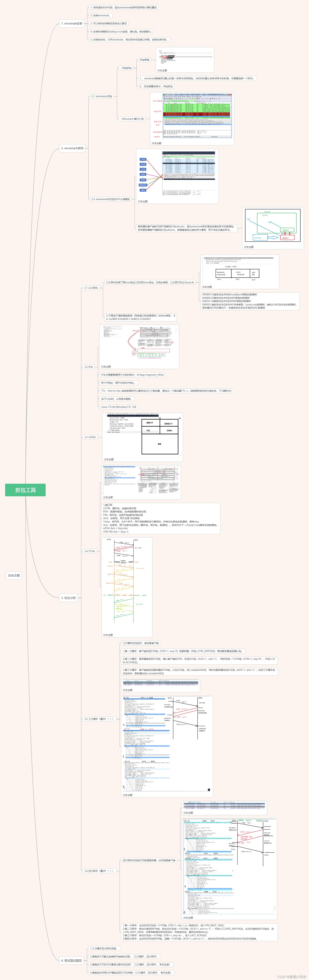Select the '2. wireshark使用' branch node
The image size is (309, 980).
[72, 148]
